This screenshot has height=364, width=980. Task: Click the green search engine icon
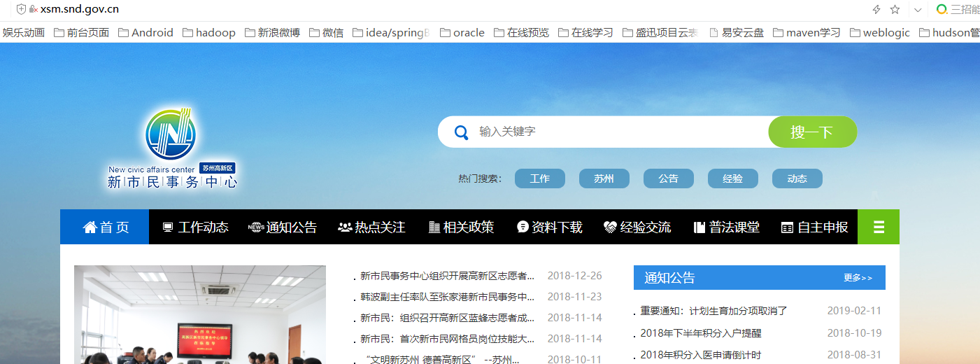(x=942, y=9)
